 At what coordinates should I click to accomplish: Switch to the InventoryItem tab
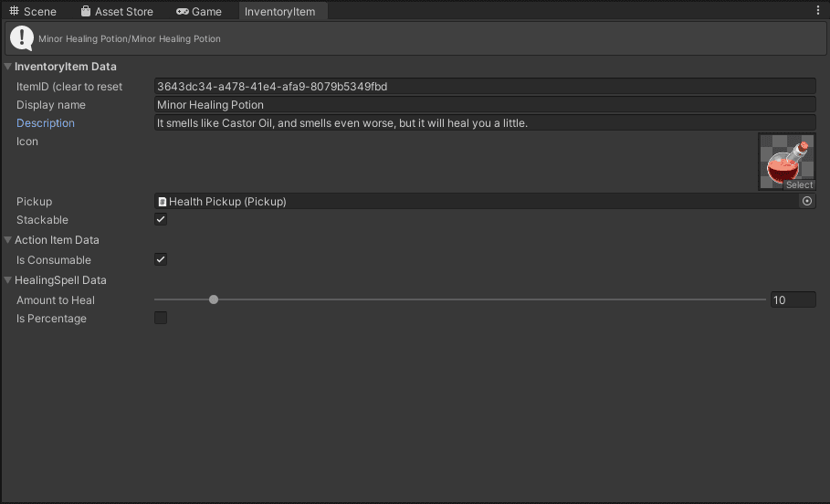[279, 12]
